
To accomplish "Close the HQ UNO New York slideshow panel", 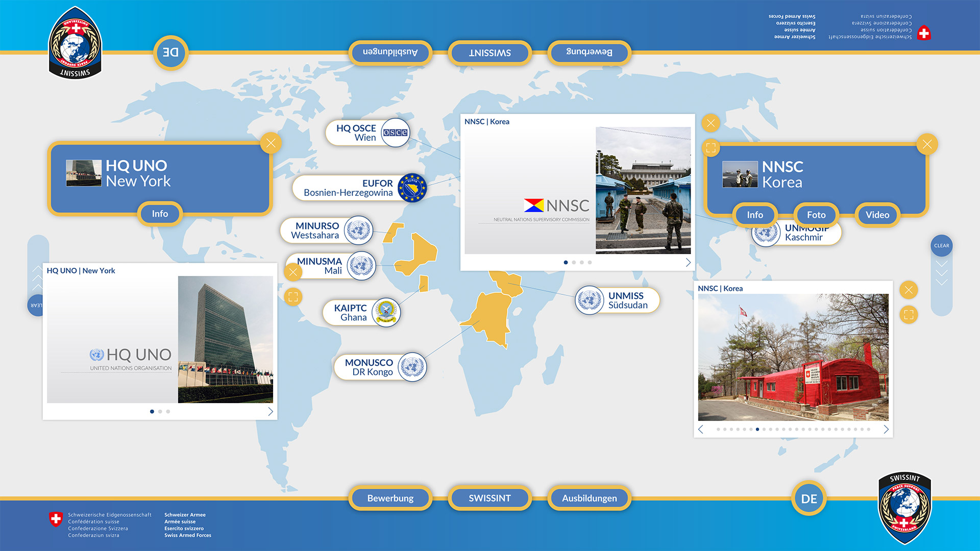I will pyautogui.click(x=293, y=272).
